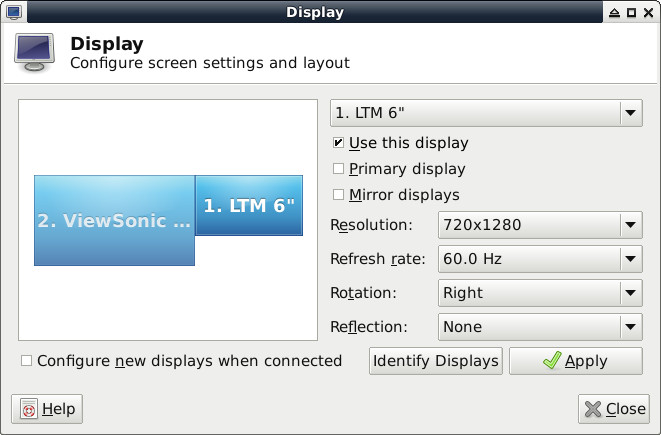Enable the Primary display checkbox
This screenshot has width=661, height=435.
(339, 169)
